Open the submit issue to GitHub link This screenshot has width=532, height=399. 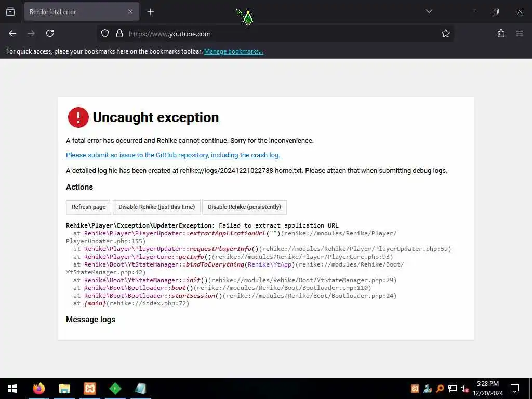click(173, 155)
